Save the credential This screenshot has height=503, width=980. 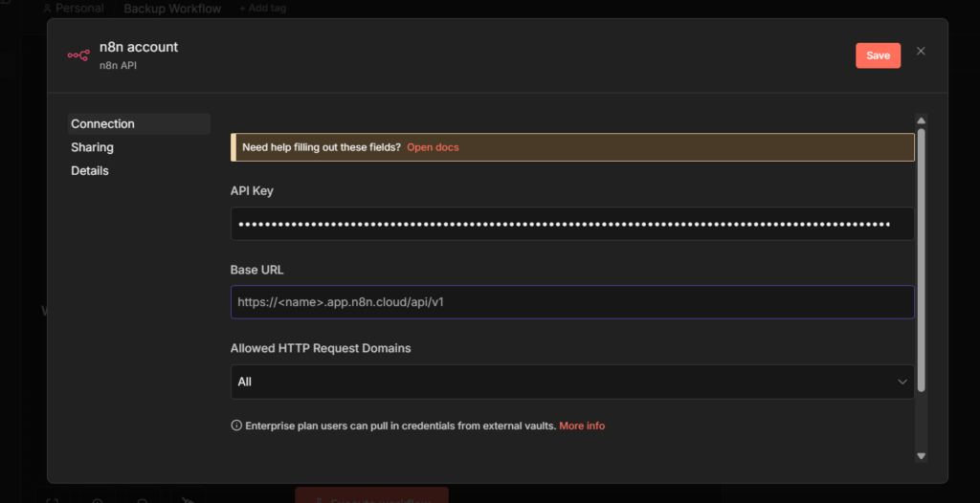[879, 55]
